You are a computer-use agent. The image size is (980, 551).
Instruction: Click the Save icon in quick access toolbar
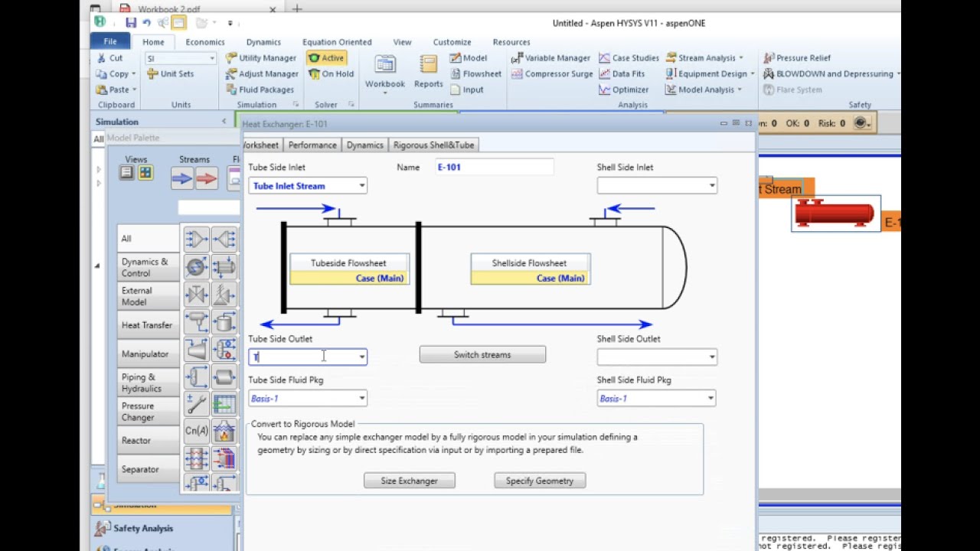pyautogui.click(x=131, y=23)
